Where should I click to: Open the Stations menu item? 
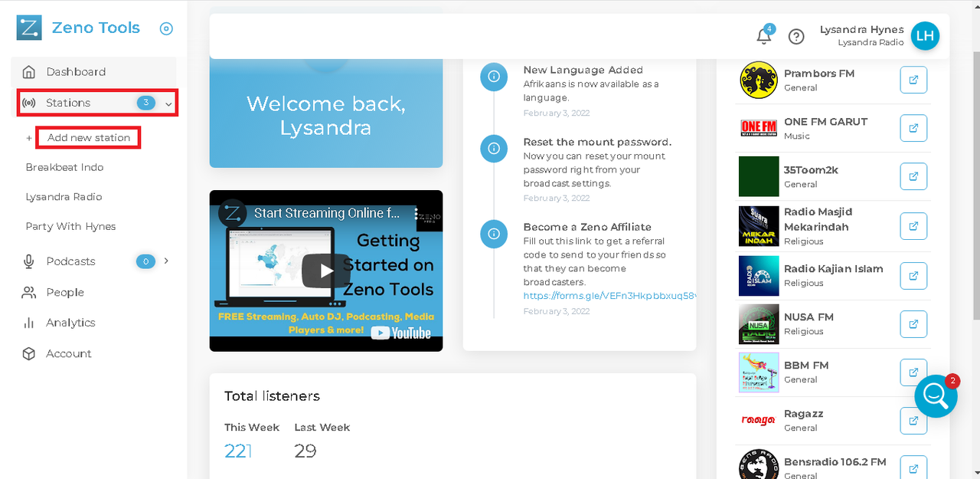click(x=97, y=103)
